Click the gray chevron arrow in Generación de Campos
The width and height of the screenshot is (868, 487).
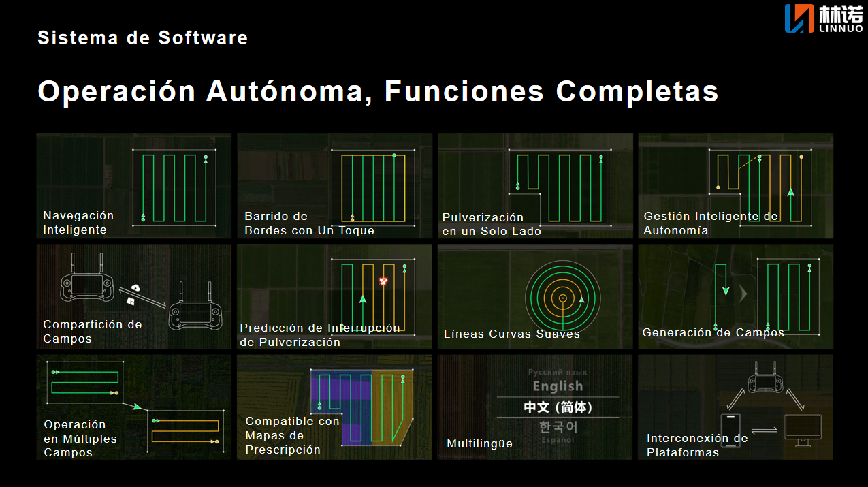(743, 293)
